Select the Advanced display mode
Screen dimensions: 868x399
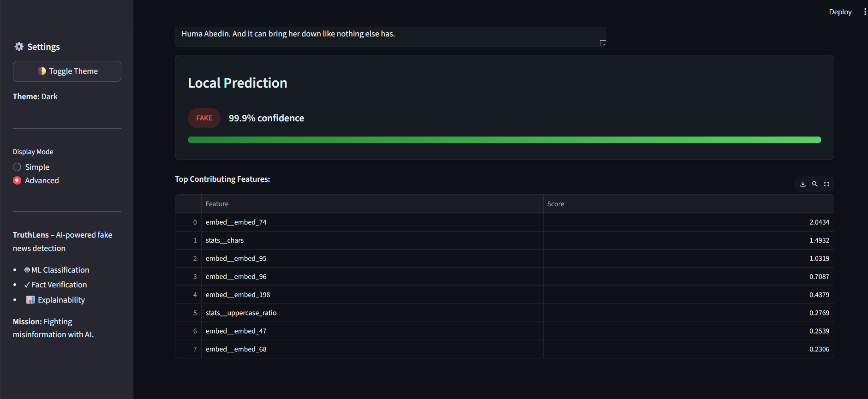click(x=17, y=180)
